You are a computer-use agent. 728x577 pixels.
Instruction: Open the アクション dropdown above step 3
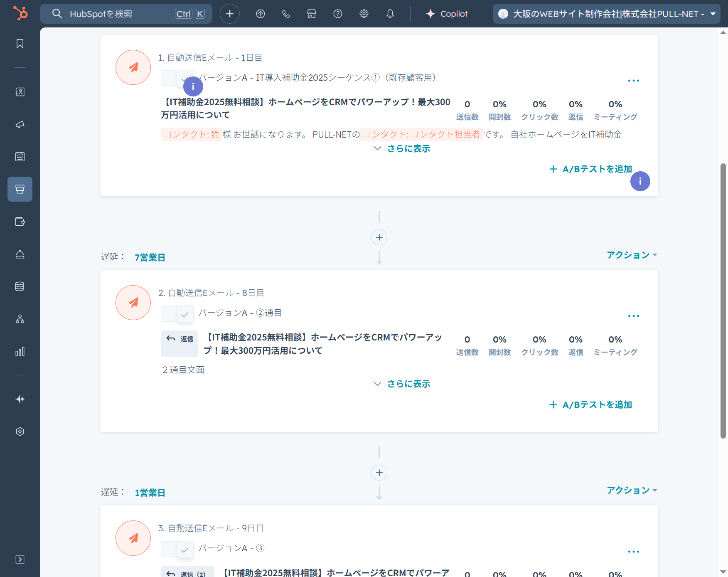coord(632,490)
